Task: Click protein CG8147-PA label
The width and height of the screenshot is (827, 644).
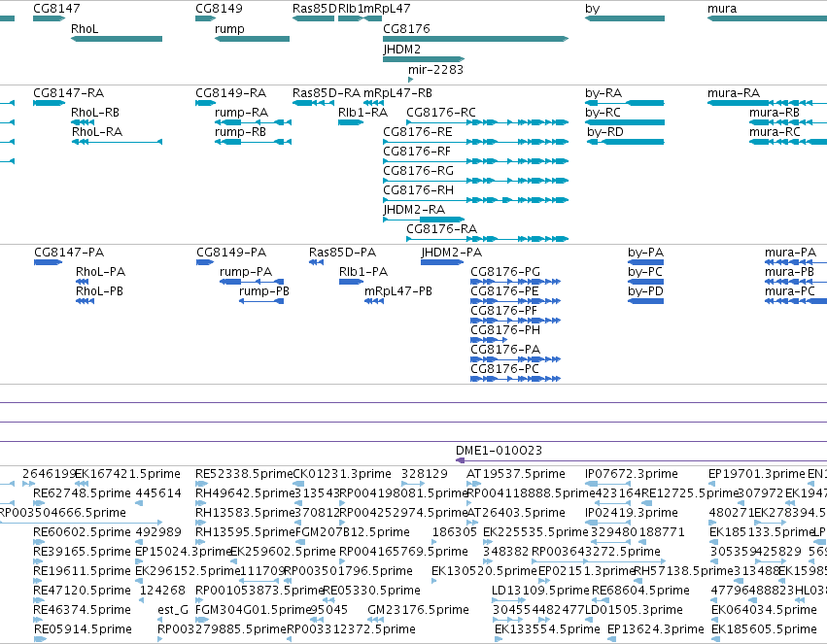Action: (69, 253)
